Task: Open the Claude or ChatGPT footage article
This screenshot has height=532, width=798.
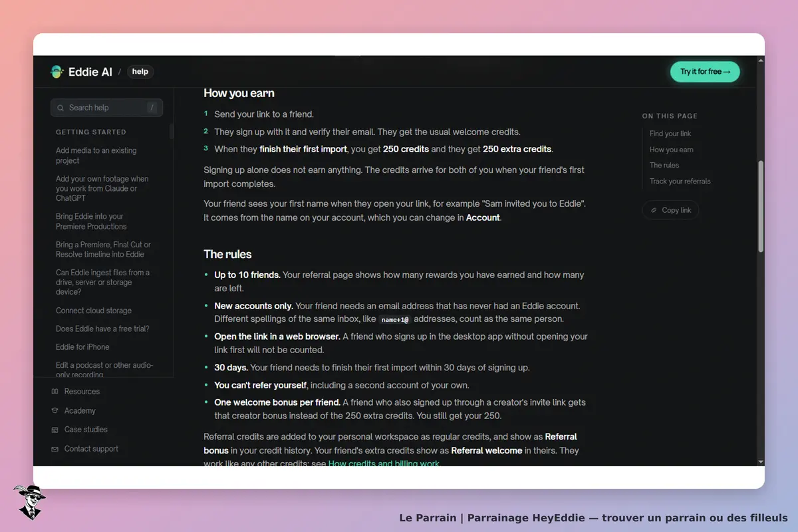Action: click(102, 188)
